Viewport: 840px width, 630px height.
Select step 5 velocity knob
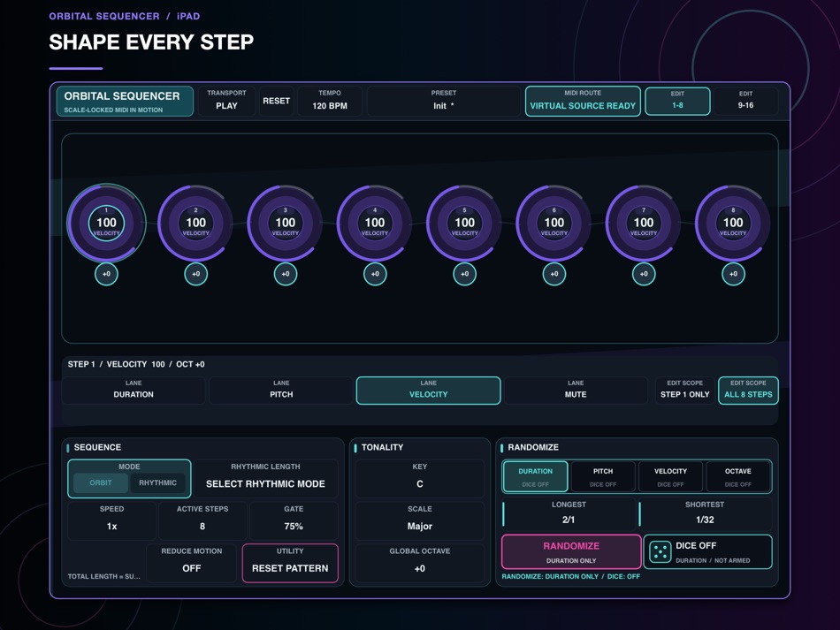[464, 223]
